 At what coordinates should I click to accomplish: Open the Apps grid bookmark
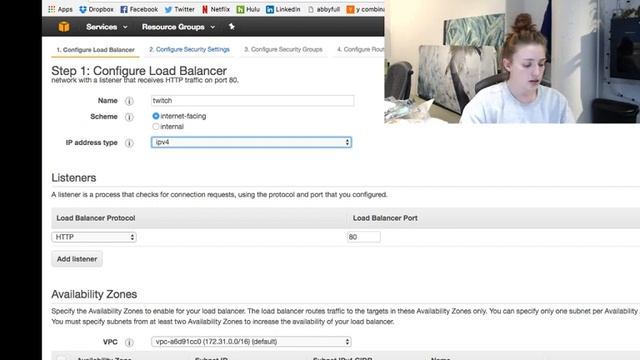coord(60,9)
